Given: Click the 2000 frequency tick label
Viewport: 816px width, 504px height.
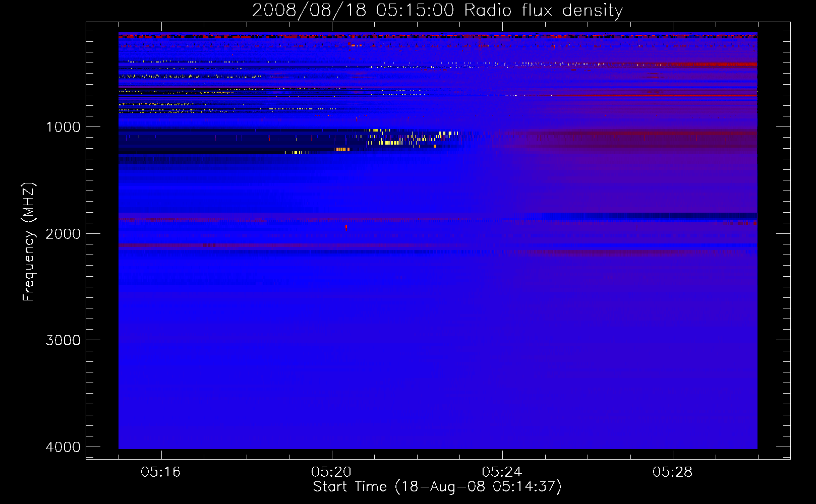Looking at the screenshot, I should pos(63,233).
